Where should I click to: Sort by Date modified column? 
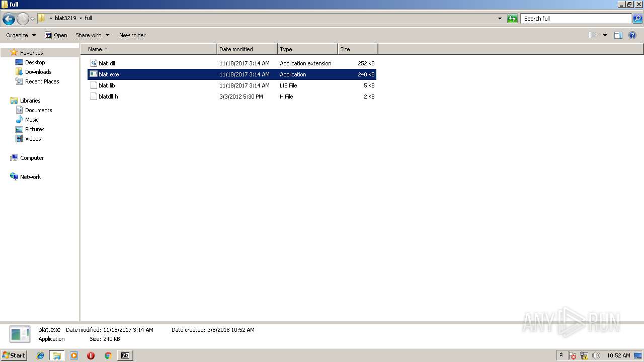click(247, 49)
